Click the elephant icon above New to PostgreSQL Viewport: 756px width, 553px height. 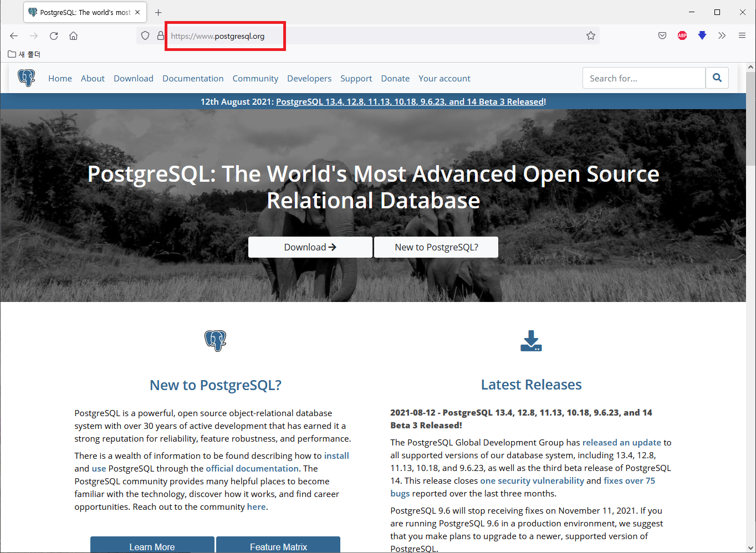click(x=216, y=341)
